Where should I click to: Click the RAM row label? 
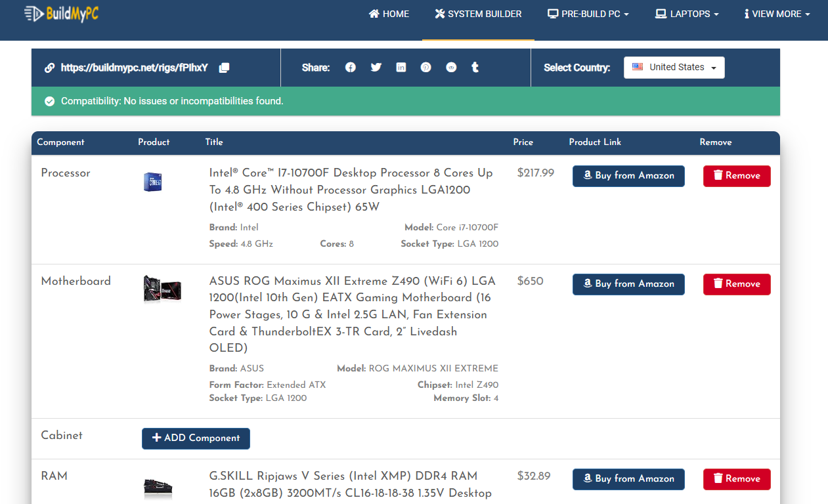54,476
